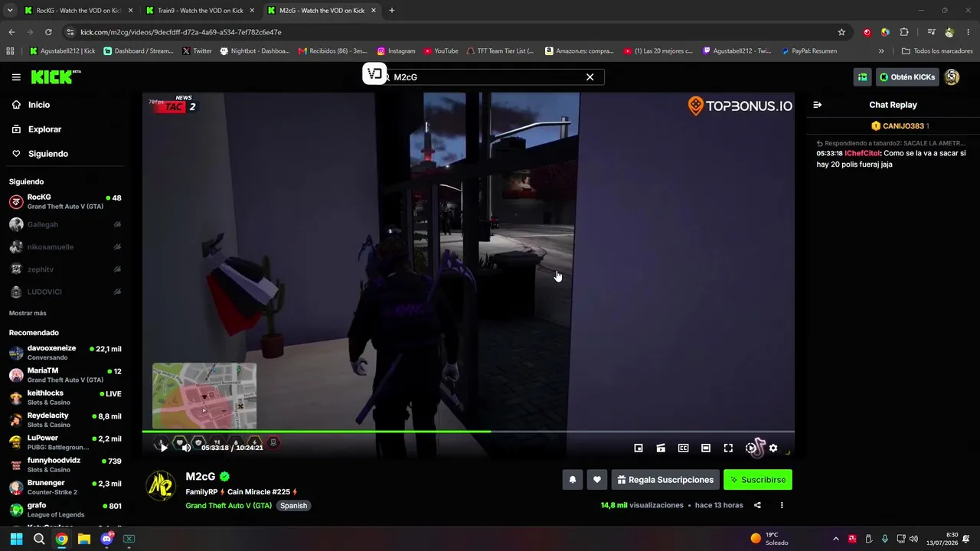The image size is (980, 551).
Task: Open Grand Theft Auto V category link
Action: [x=228, y=506]
